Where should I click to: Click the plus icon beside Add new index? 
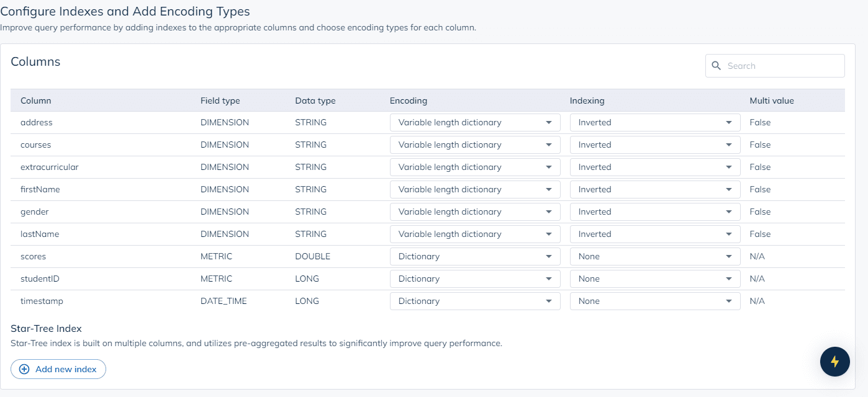[x=24, y=369]
